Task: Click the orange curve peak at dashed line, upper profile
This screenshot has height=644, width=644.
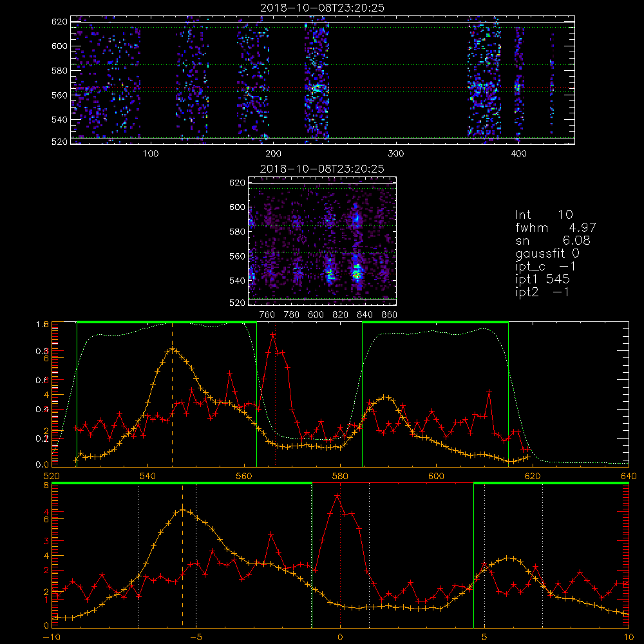Action: point(173,350)
